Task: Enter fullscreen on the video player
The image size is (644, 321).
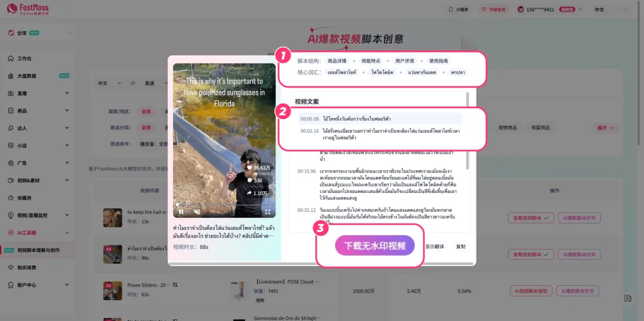Action: pyautogui.click(x=268, y=212)
